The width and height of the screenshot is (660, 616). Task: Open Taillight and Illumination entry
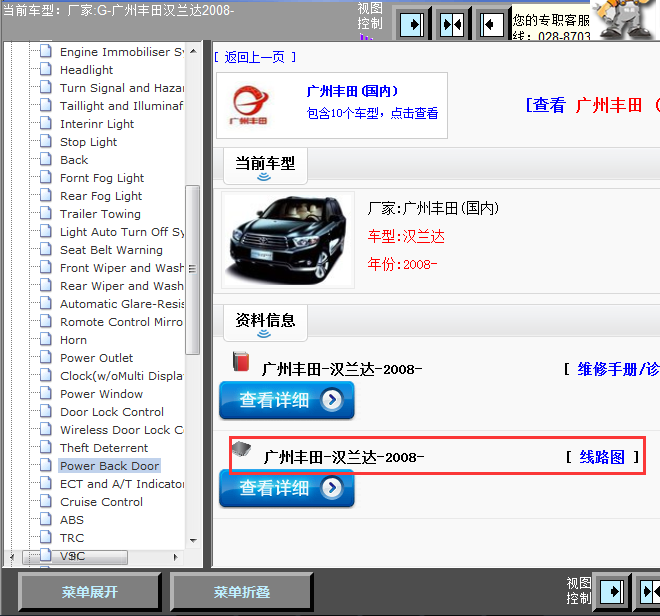[x=121, y=106]
